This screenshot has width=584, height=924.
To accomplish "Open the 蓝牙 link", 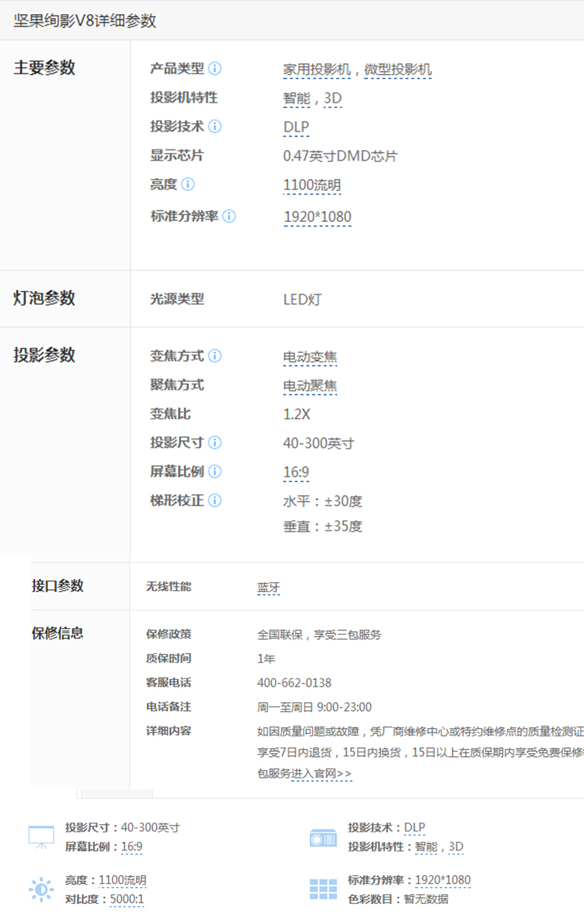I will click(x=268, y=588).
